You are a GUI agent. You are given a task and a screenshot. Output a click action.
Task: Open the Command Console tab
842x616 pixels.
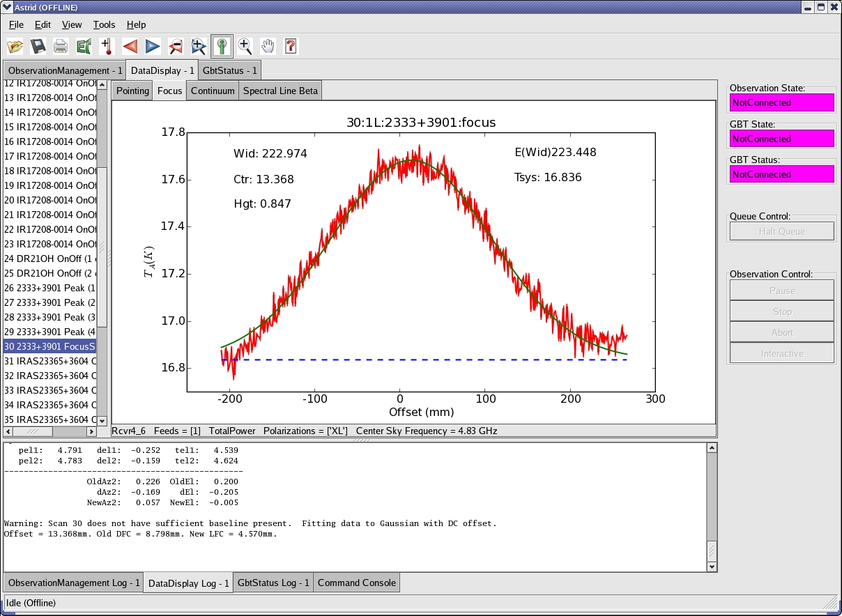(357, 583)
